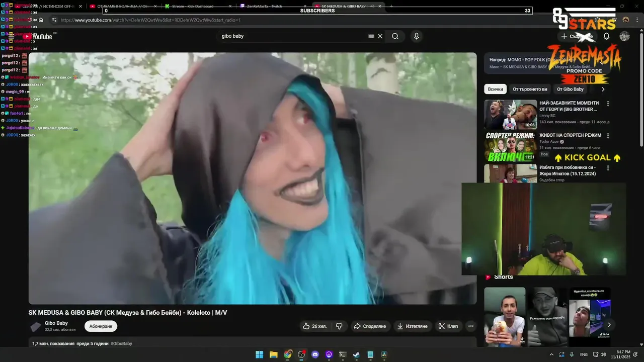Subscribe with the Абониране button
The height and width of the screenshot is (362, 644).
tap(101, 326)
